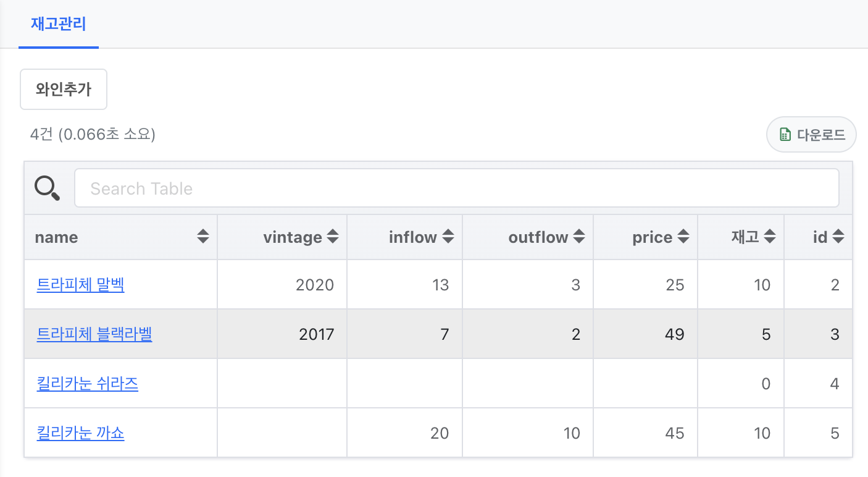Sort table by outflow column arrows

pyautogui.click(x=578, y=237)
